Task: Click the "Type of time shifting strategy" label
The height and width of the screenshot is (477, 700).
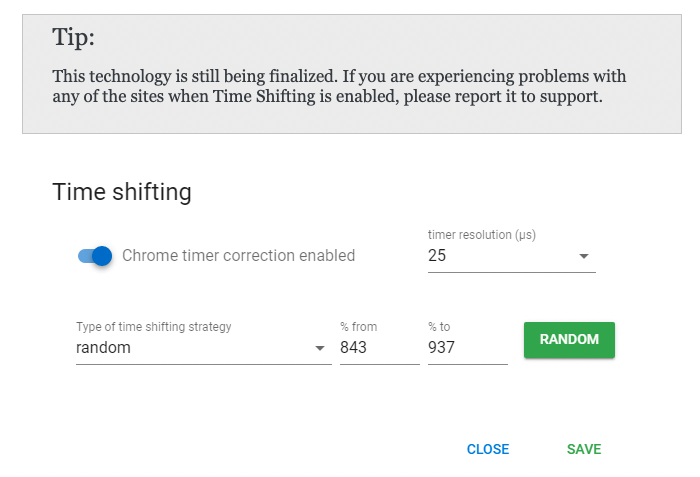Action: click(153, 327)
